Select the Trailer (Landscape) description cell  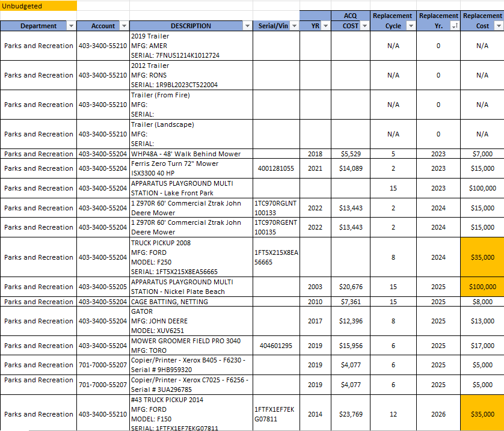pos(191,134)
